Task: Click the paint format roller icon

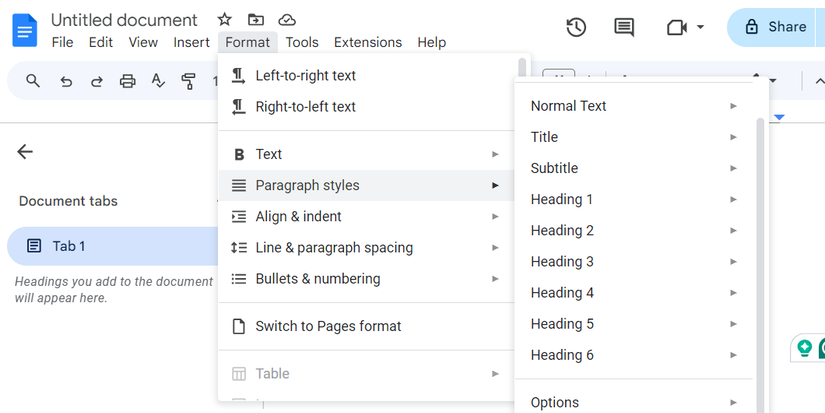Action: point(188,81)
